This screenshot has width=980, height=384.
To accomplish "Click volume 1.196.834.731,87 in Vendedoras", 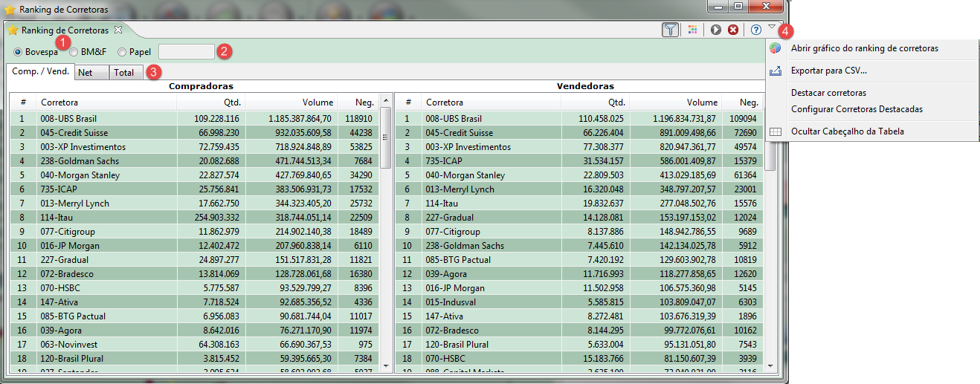I will [x=675, y=118].
